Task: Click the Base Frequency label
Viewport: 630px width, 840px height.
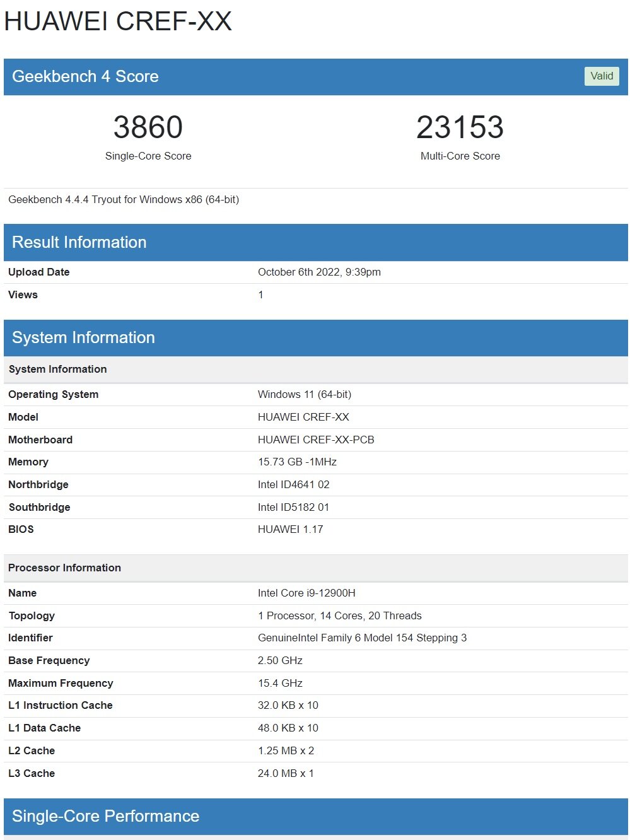Action: pyautogui.click(x=49, y=660)
